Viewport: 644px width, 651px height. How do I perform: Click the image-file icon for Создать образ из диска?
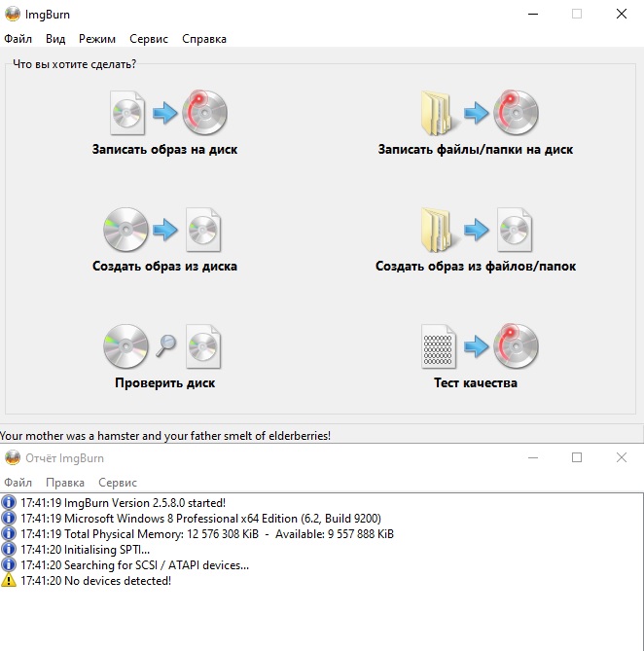pyautogui.click(x=203, y=230)
